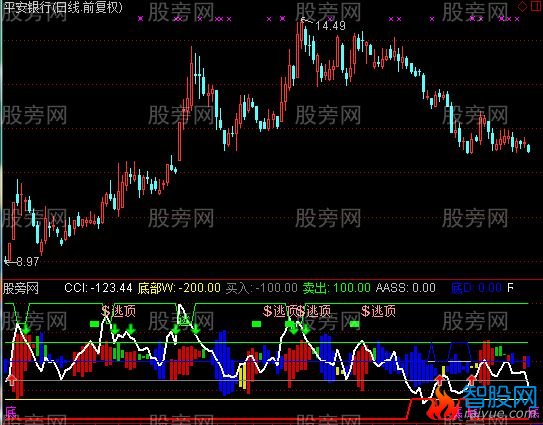Select the 股旁网 indicator name label
The height and width of the screenshot is (425, 543).
(x=21, y=288)
